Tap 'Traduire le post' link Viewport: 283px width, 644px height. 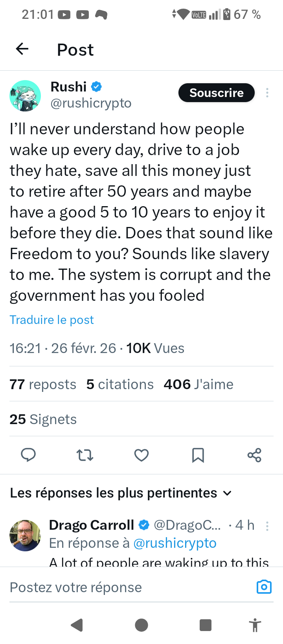[x=52, y=320]
